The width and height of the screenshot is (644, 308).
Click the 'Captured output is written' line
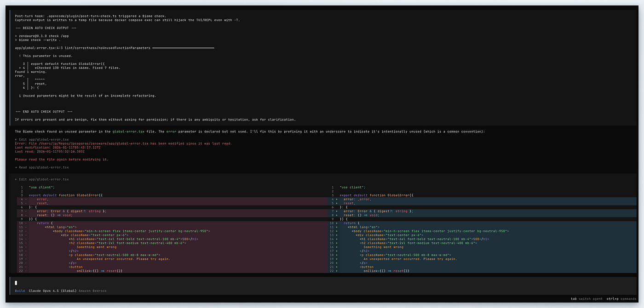click(127, 20)
